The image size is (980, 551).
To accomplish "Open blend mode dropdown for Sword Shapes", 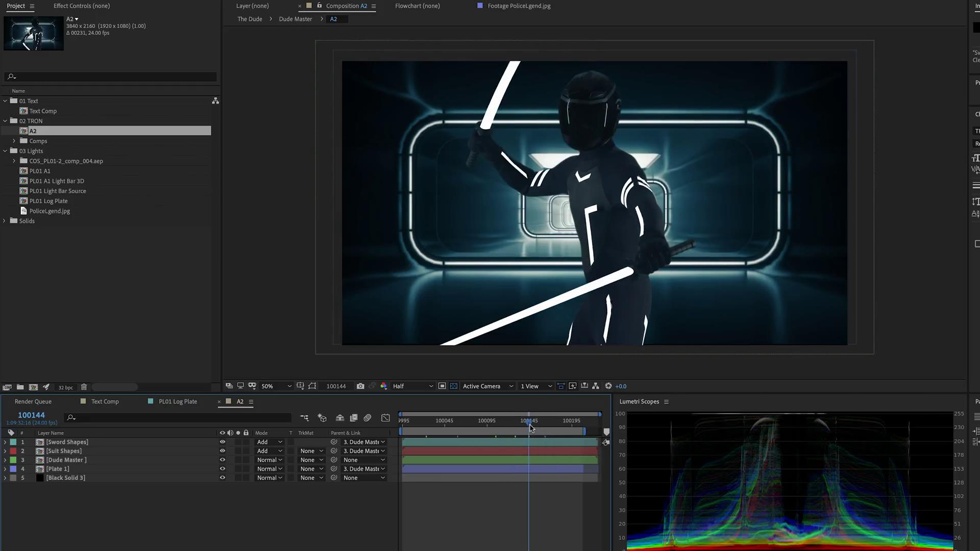I will click(269, 442).
